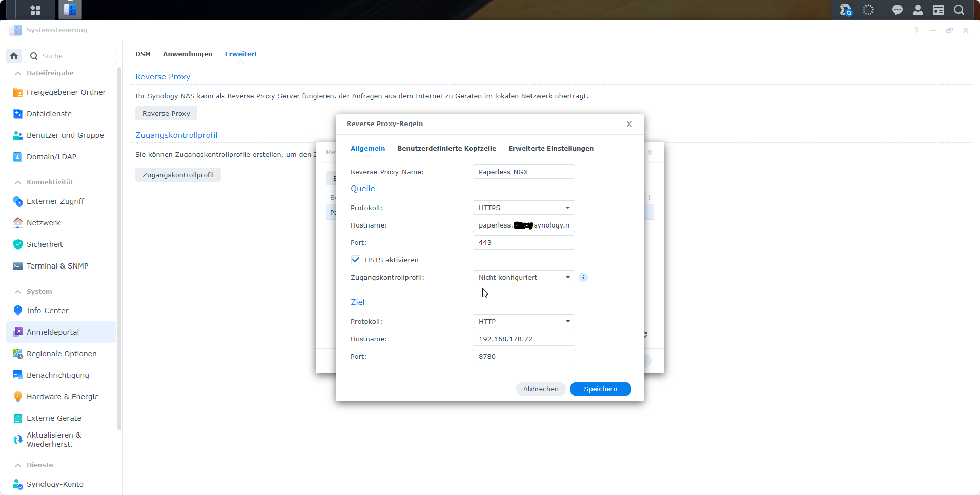Click the Zugangskontrollprofil button
The image size is (980, 495).
click(x=178, y=175)
